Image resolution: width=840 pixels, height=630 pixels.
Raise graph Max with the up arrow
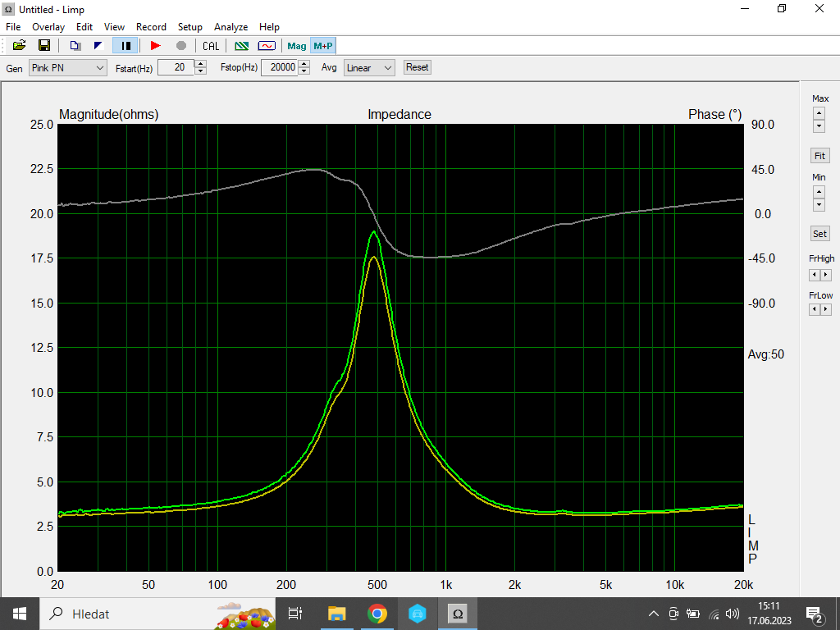[819, 113]
